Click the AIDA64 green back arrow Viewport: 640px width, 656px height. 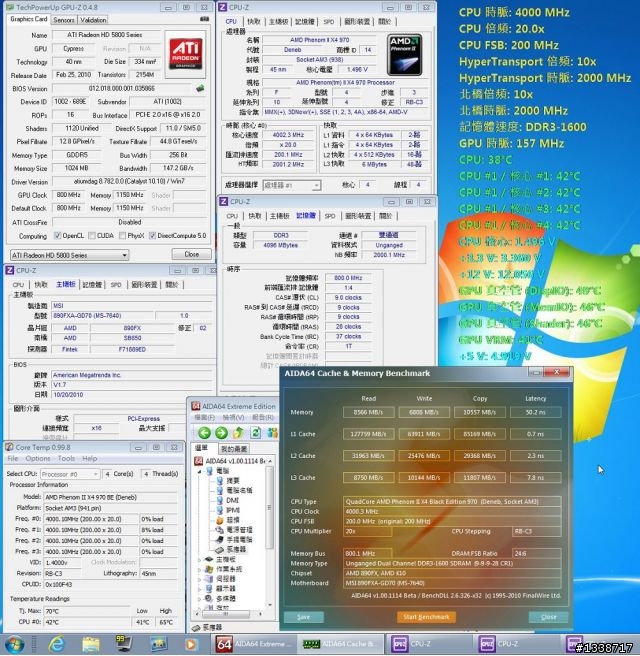[x=204, y=433]
